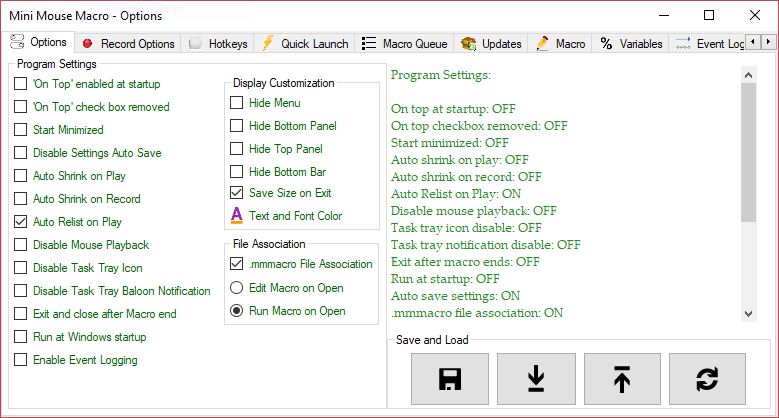
Task: Open the Quick Launch tab
Action: pyautogui.click(x=305, y=43)
